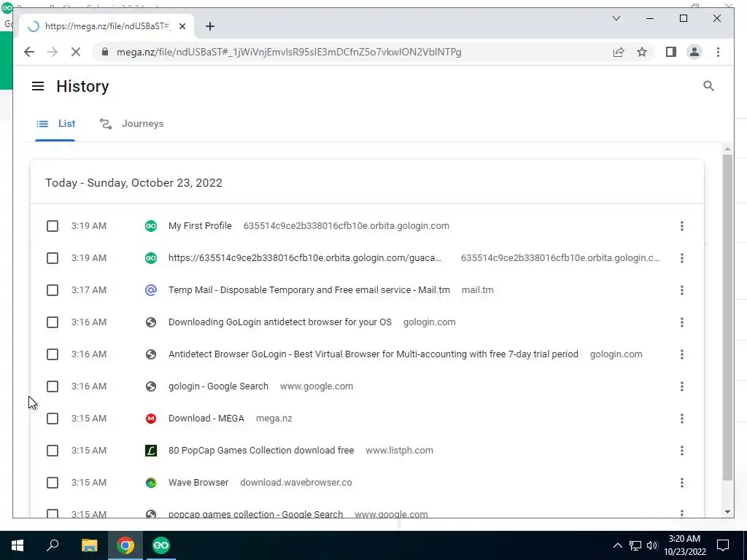Open the tab search dropdown chevron
Viewport: 747px width, 560px height.
[616, 18]
